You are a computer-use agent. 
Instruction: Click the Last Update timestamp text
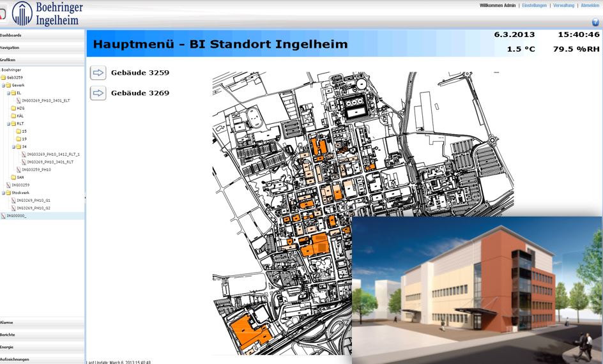[x=119, y=362]
